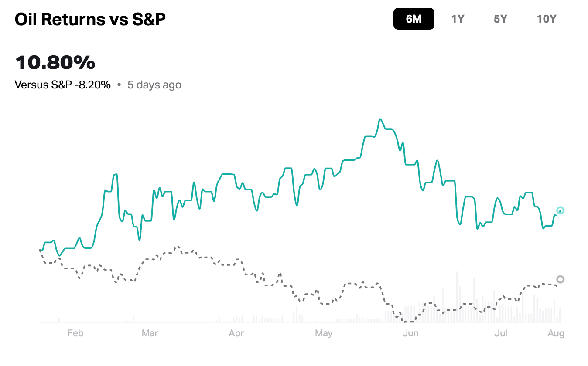This screenshot has width=588, height=366.
Task: Select the Jul label on the x-axis
Action: pos(501,333)
